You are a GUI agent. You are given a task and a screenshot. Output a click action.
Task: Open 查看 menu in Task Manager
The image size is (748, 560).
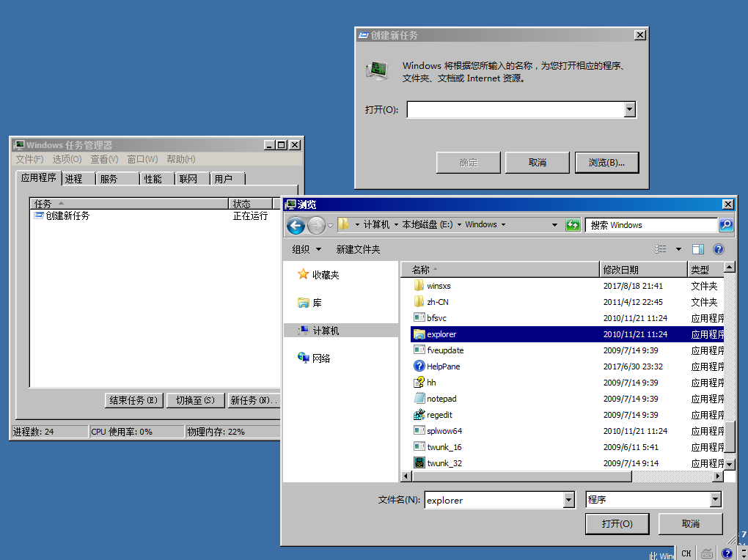104,159
